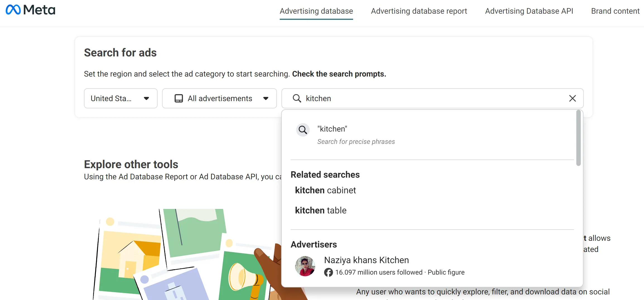Click "16.097 million users followed" text

click(x=379, y=272)
